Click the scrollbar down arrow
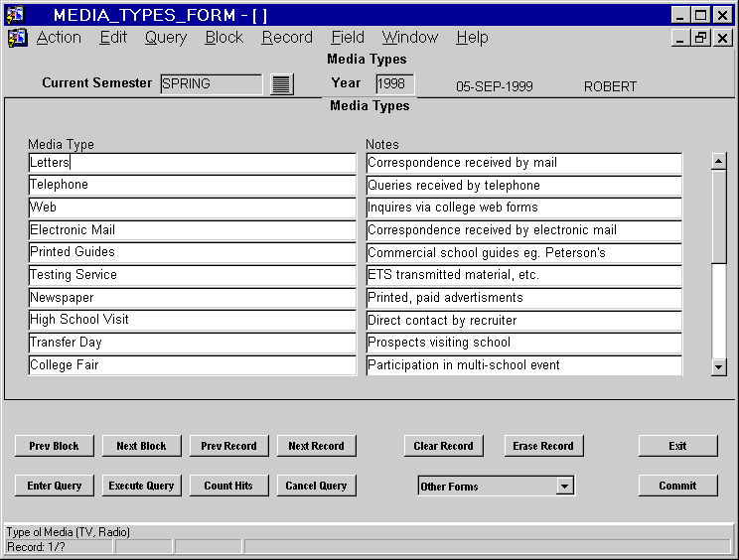The width and height of the screenshot is (739, 560). (x=719, y=367)
